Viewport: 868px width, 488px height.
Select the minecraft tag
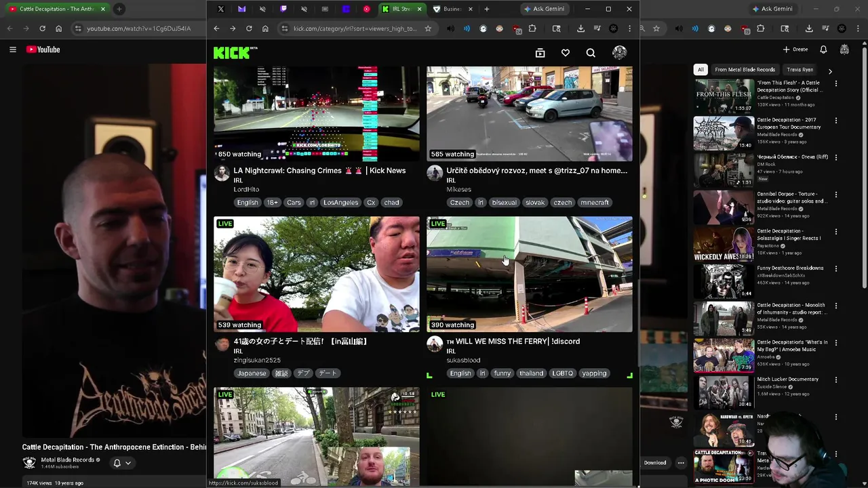click(x=595, y=203)
